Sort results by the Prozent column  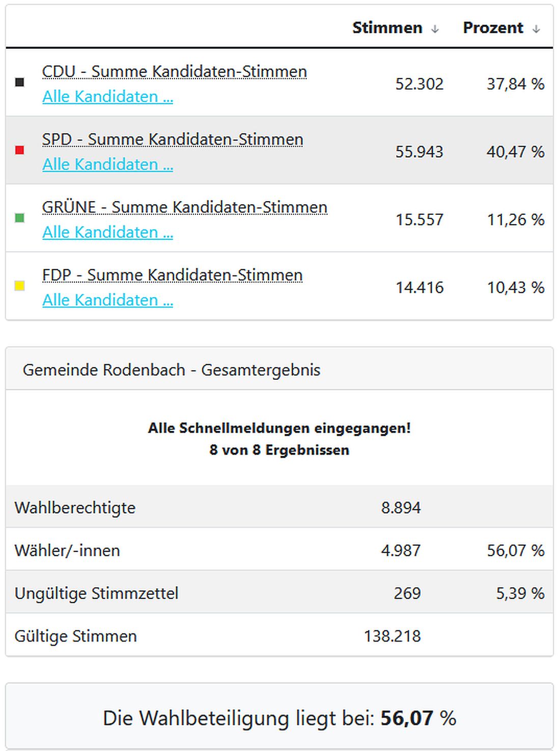(x=492, y=28)
